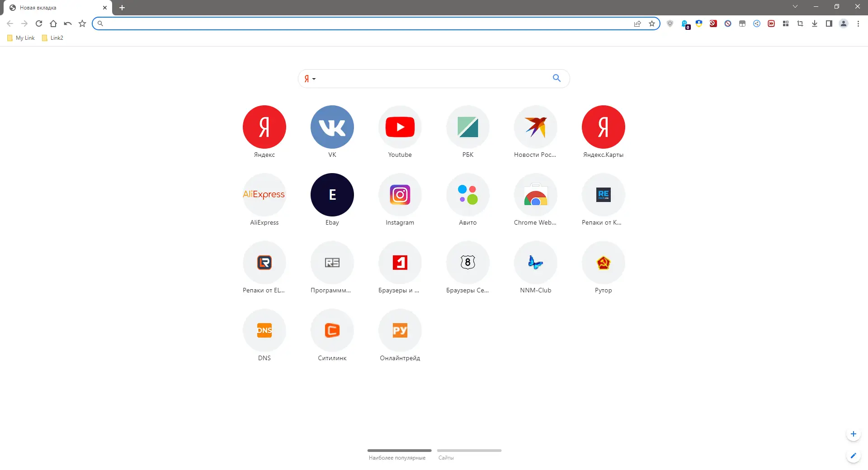Viewport: 868px width, 470px height.
Task: Click inside the address bar
Action: (362, 23)
